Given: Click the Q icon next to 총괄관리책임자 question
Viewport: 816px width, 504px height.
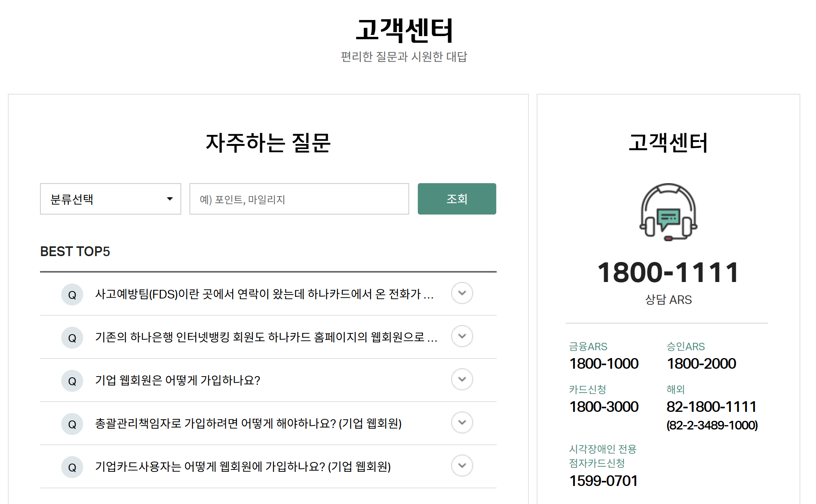Looking at the screenshot, I should pos(72,424).
